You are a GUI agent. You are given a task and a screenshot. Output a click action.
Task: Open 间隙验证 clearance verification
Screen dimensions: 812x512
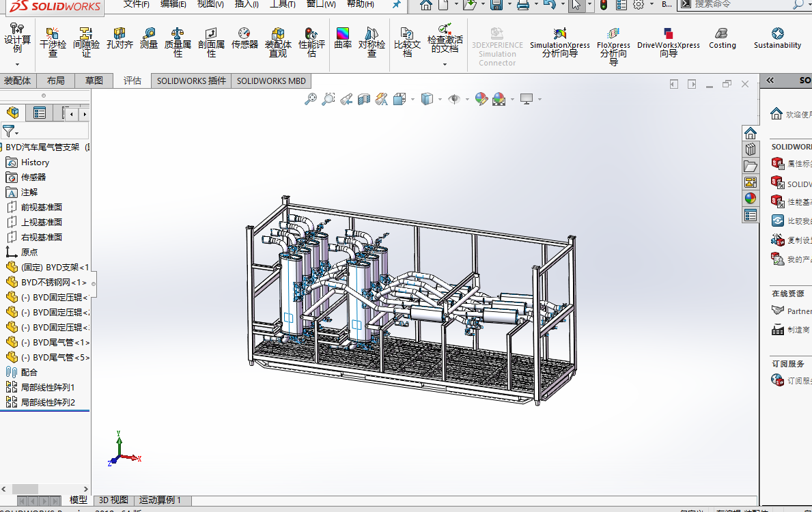[86, 42]
